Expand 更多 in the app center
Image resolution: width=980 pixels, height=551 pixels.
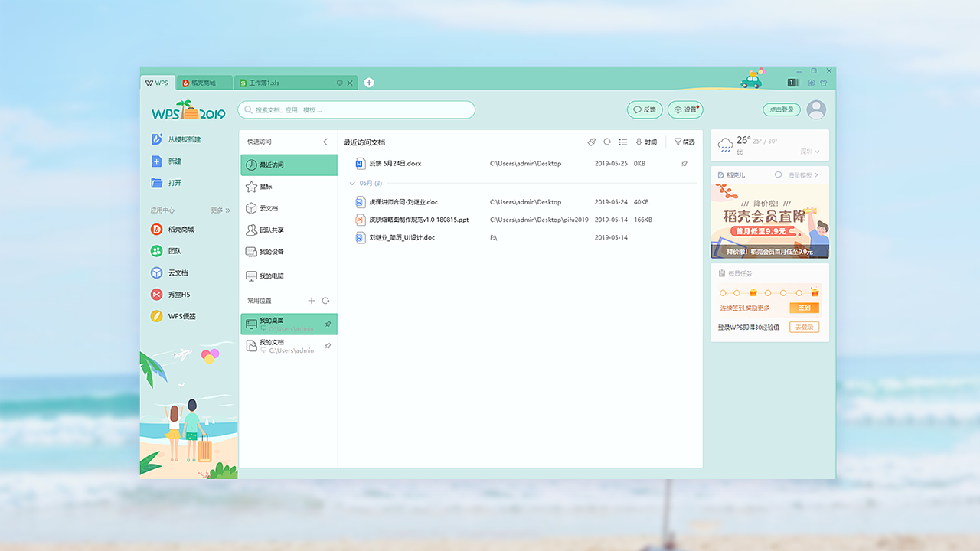click(x=220, y=210)
